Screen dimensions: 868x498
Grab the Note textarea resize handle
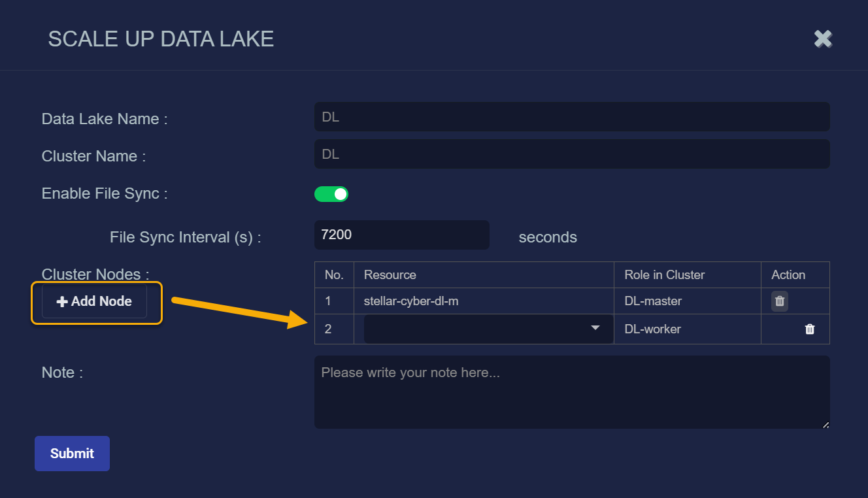click(826, 425)
